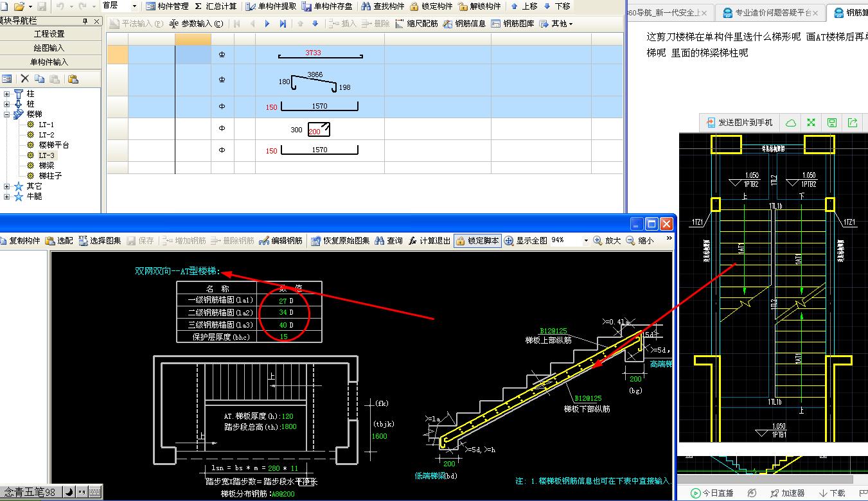Click the list view icon in navigation toolbar
868x501 pixels.
(x=7, y=79)
